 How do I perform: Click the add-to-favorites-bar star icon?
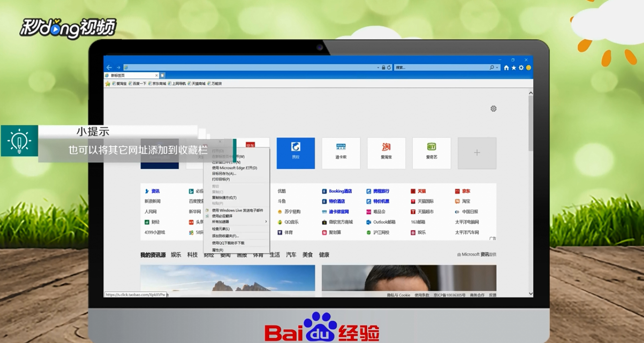click(108, 83)
